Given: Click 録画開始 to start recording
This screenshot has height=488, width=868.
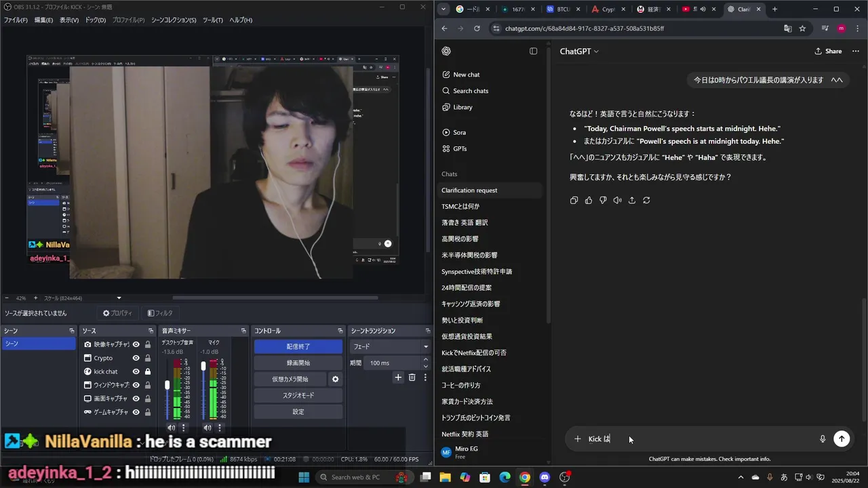Looking at the screenshot, I should pyautogui.click(x=298, y=363).
